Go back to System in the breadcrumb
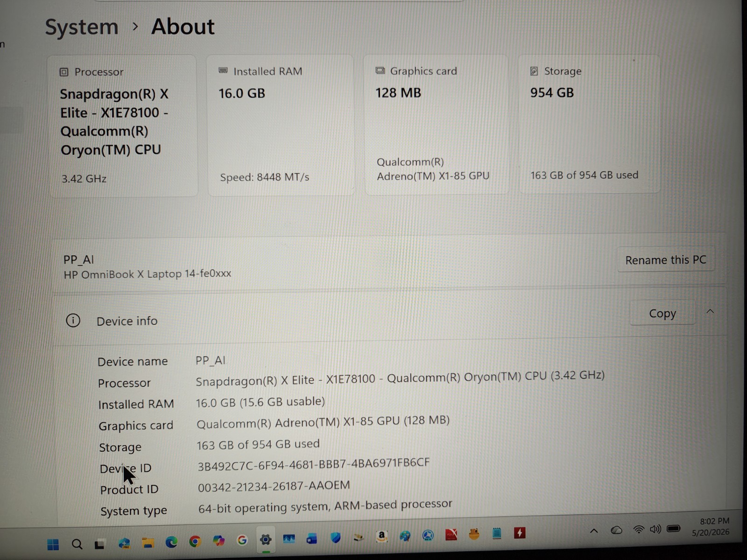The width and height of the screenshot is (747, 560). [x=82, y=27]
